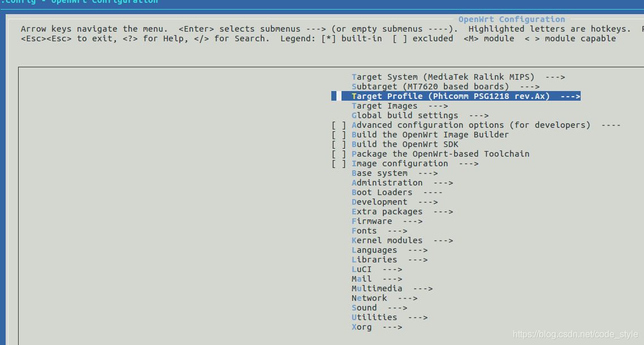Toggle Build the OpenWrt SDK checkbox
Screen dimensions: 644x345
[x=339, y=145]
